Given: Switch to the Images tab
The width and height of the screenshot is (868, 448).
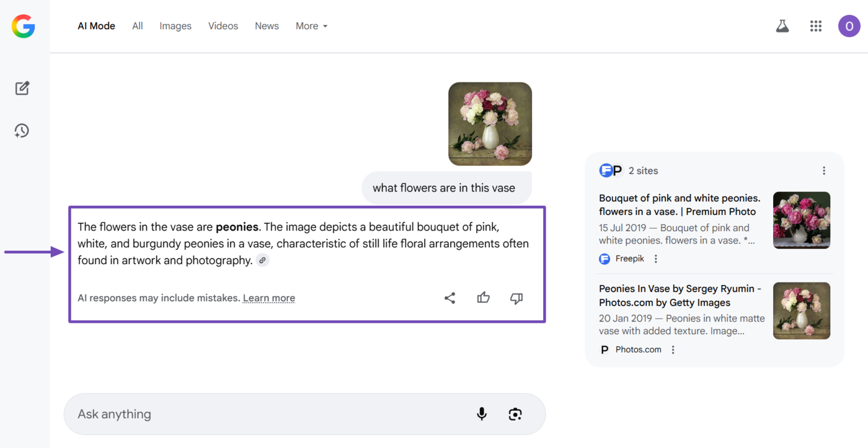Looking at the screenshot, I should (175, 26).
